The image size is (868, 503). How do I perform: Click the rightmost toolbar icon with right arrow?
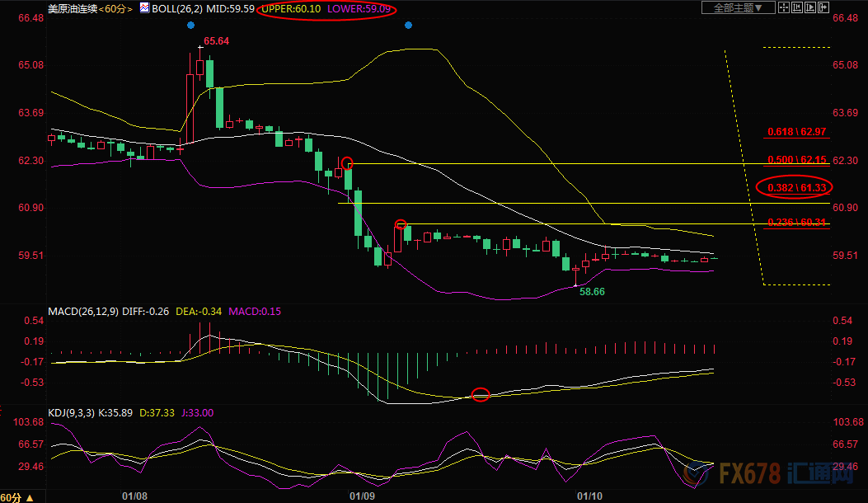coord(823,8)
